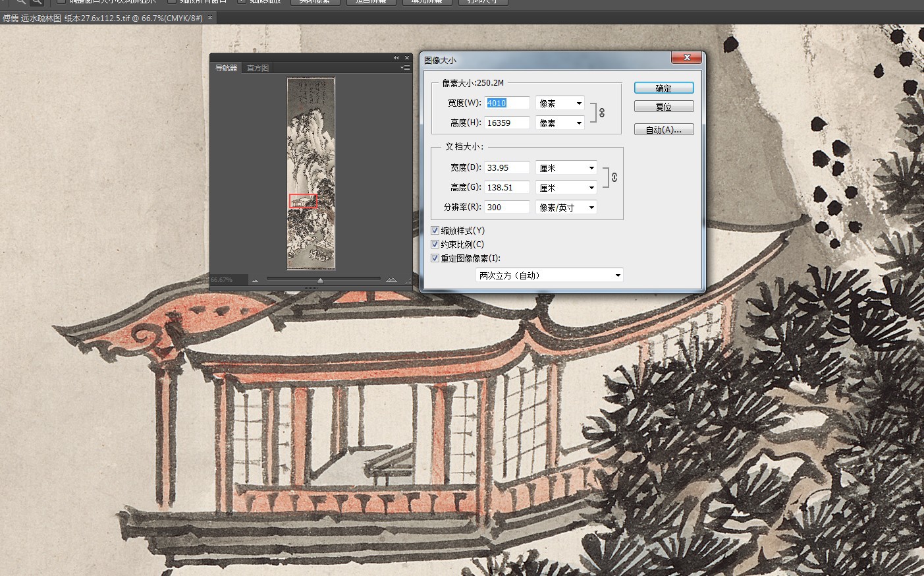Click the 文档大小 group label

pos(464,147)
